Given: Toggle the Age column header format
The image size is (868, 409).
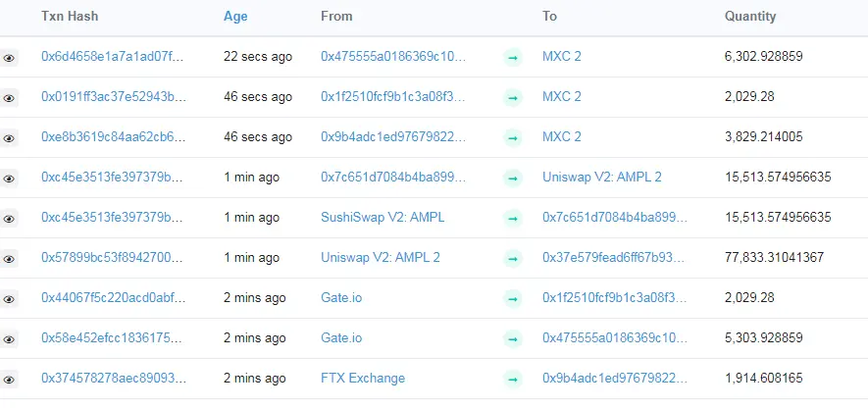Looking at the screenshot, I should click(x=235, y=17).
